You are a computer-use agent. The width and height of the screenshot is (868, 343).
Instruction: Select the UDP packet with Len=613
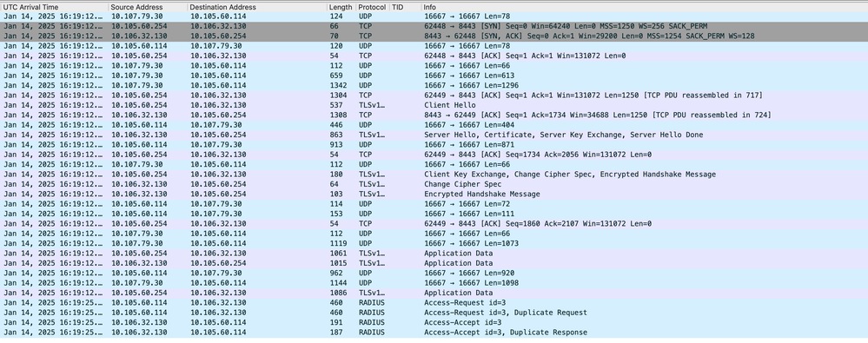434,76
